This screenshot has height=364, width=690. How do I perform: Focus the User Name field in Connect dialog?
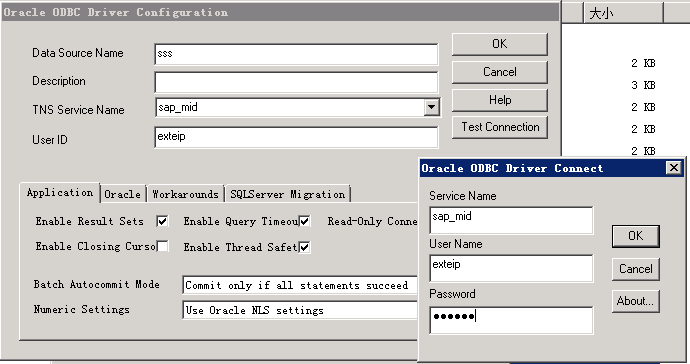point(511,268)
